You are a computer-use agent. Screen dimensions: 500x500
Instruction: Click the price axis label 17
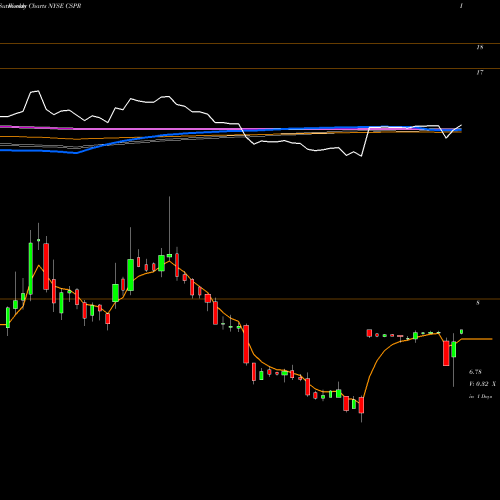[480, 73]
